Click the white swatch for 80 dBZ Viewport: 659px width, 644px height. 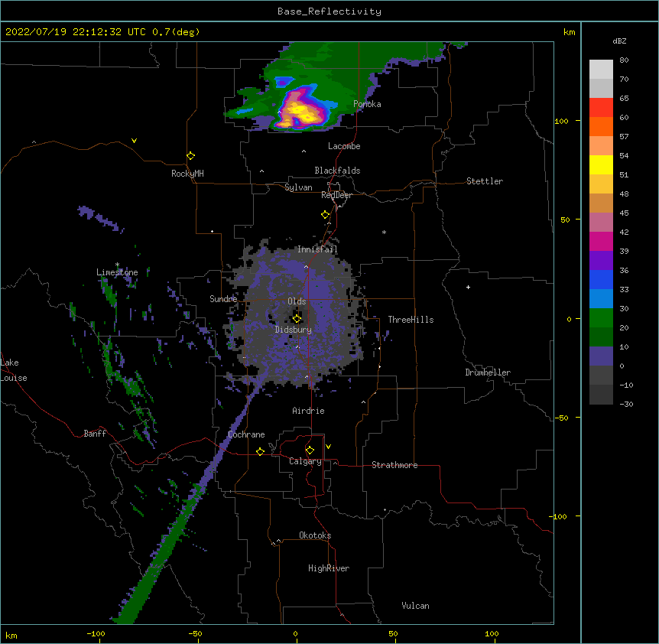click(601, 70)
